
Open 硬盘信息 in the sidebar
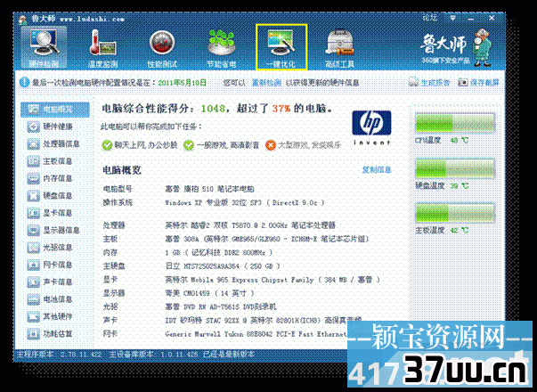tap(50, 196)
